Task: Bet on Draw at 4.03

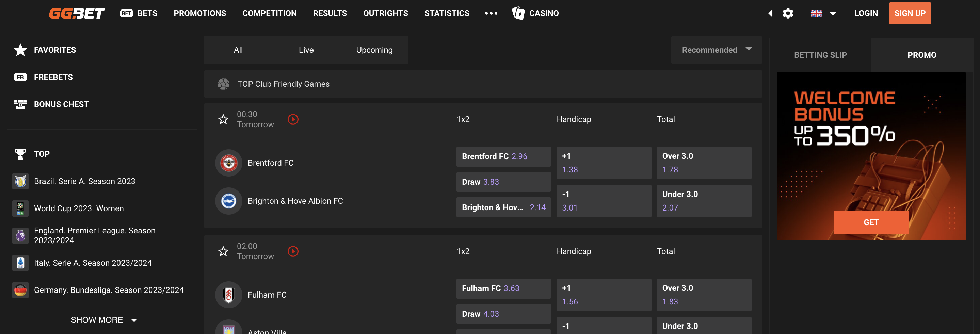Action: click(503, 314)
